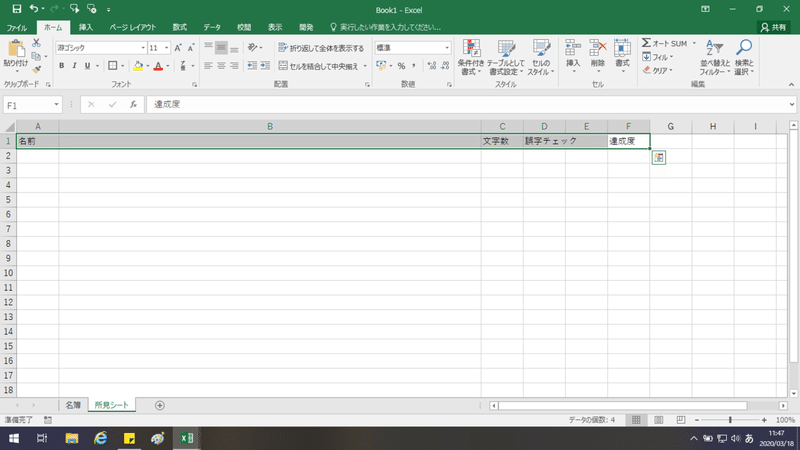Align text to the left

coord(208,66)
